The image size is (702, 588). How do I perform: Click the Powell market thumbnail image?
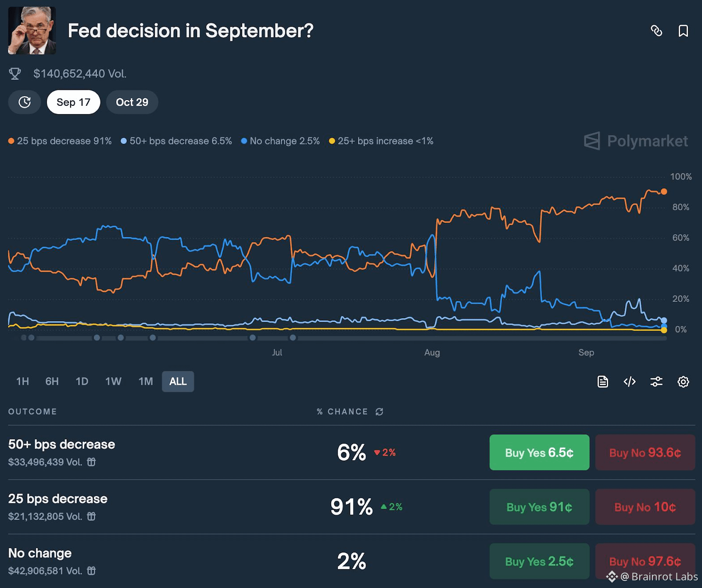pos(32,31)
